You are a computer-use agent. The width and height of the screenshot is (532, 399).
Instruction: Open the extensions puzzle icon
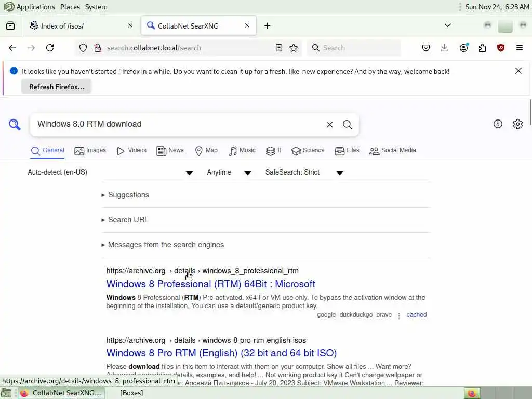tap(482, 48)
